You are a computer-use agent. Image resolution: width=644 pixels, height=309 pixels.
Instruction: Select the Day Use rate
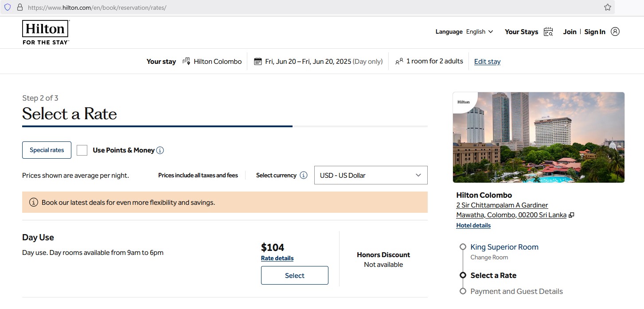(294, 275)
